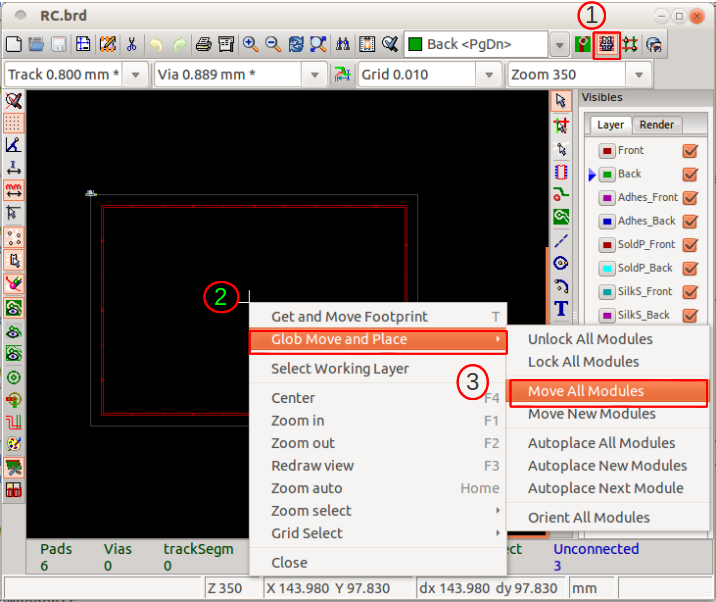Choose Move New Modules
Screen dimensions: 716x602
(608, 414)
